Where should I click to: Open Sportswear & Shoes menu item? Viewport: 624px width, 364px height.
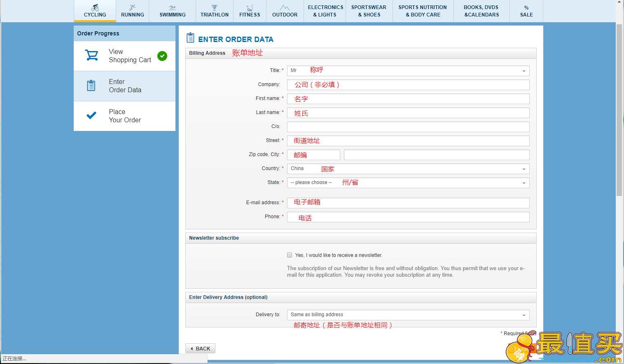pyautogui.click(x=369, y=11)
